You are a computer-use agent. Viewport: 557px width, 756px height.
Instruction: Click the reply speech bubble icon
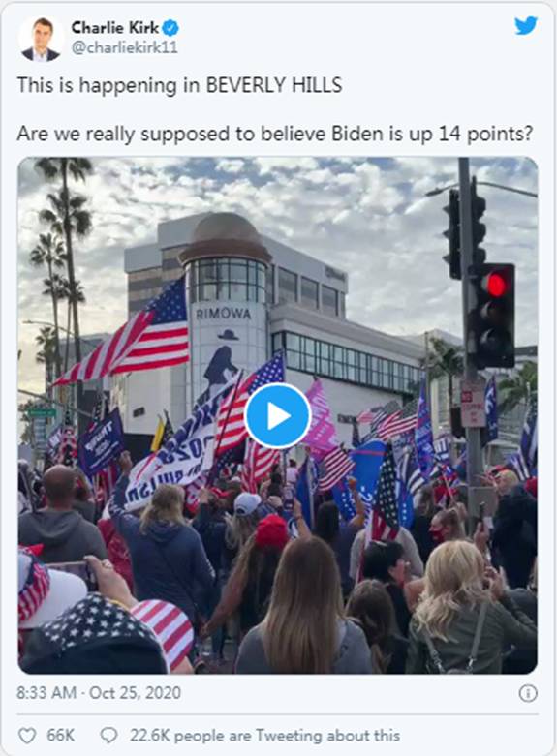pos(108,736)
